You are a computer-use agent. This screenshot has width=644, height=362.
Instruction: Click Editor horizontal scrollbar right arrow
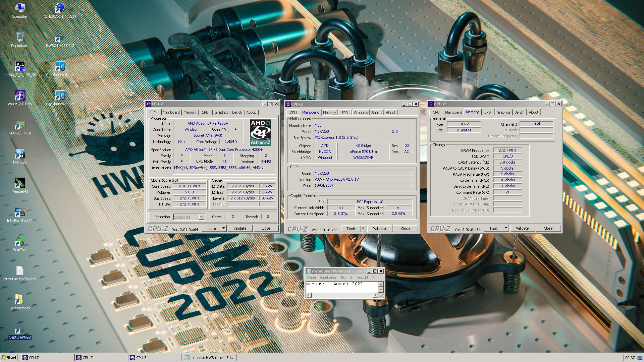[376, 295]
